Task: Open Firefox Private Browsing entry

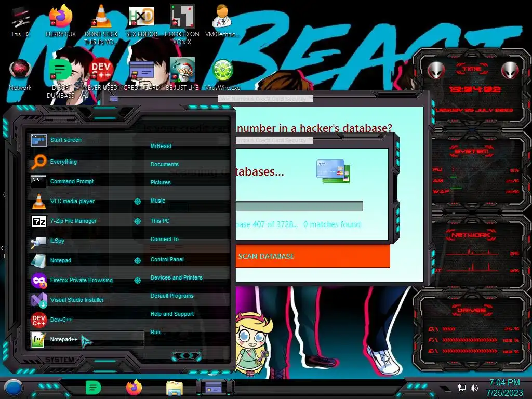Action: [82, 280]
